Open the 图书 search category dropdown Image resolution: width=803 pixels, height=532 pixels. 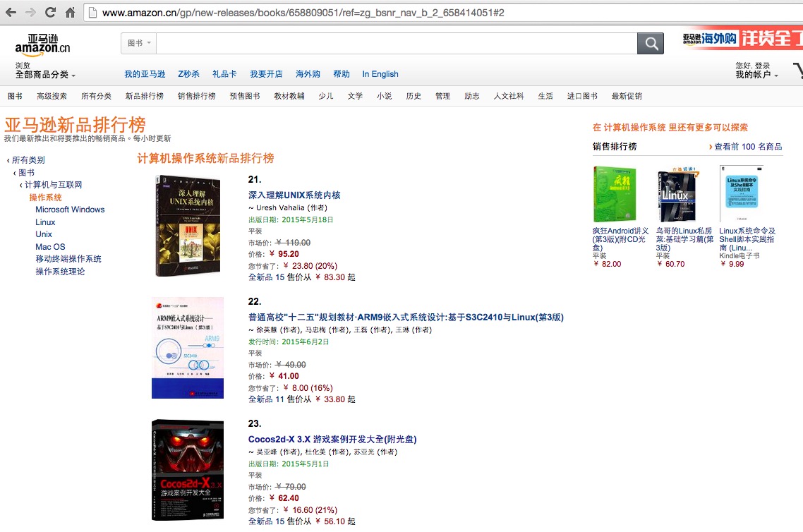[x=139, y=43]
